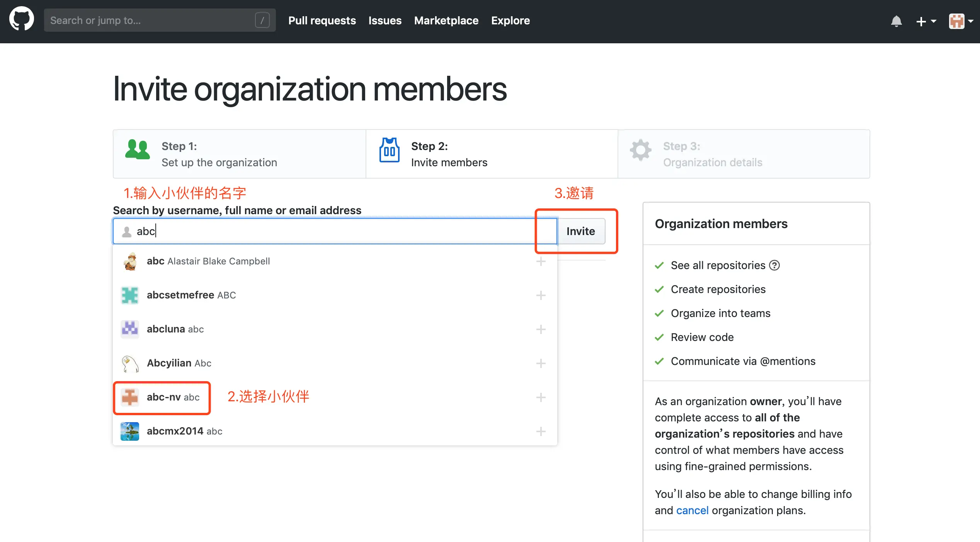Add user abc with plus icon
980x542 pixels.
pyautogui.click(x=541, y=261)
